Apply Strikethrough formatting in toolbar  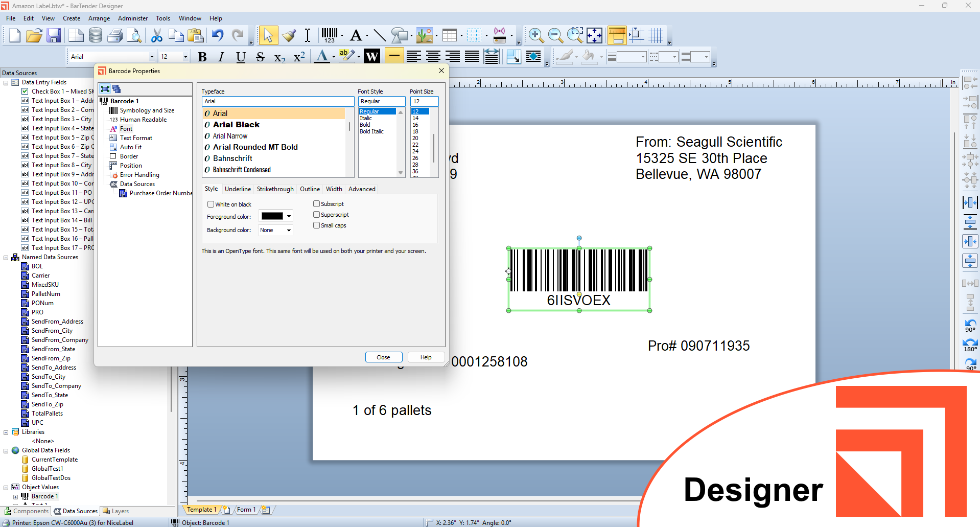pos(260,57)
